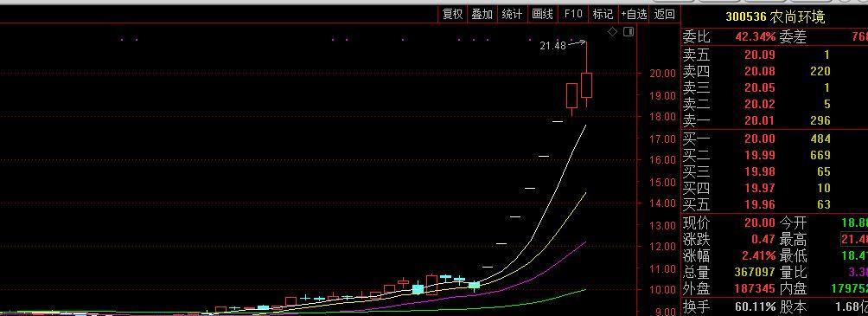Select stock title 300536 农尚环境
This screenshot has height=316, width=868.
[x=775, y=17]
